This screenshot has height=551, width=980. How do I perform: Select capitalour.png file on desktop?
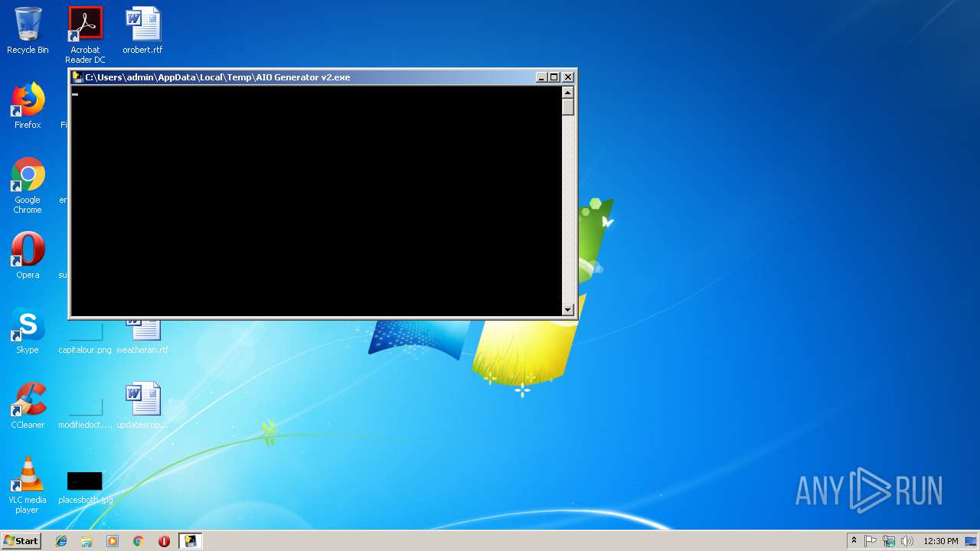[85, 337]
